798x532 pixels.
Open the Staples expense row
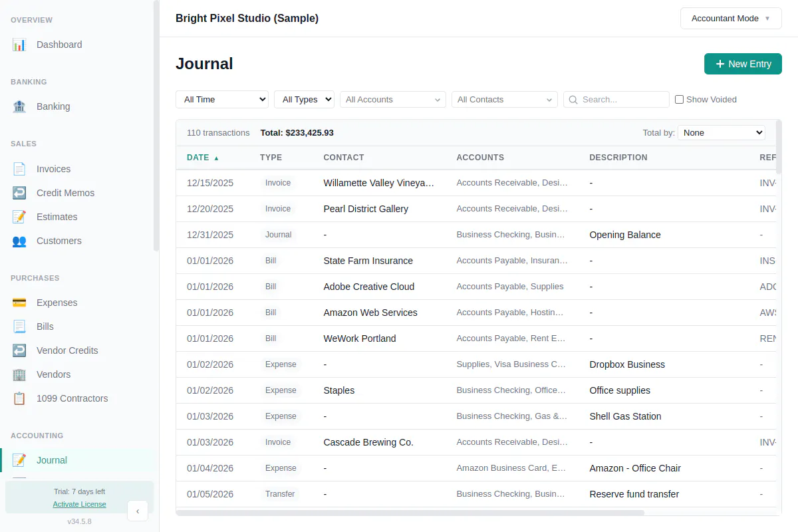[x=476, y=390]
